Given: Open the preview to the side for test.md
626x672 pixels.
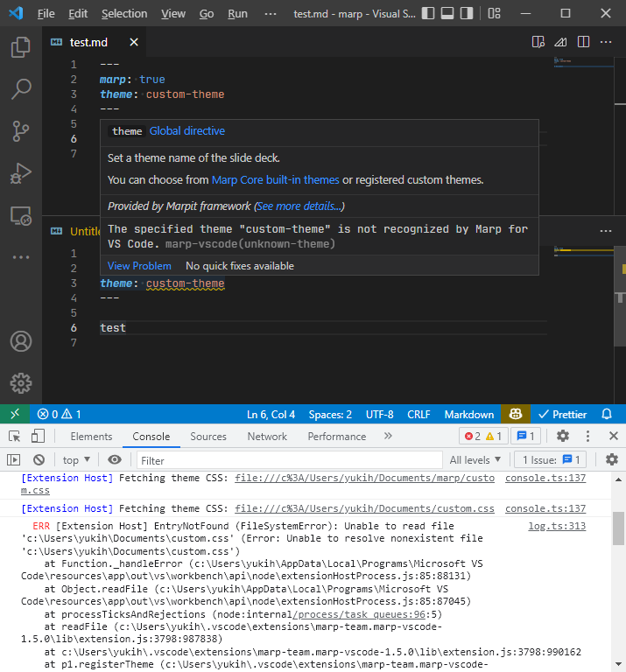Looking at the screenshot, I should coord(538,42).
